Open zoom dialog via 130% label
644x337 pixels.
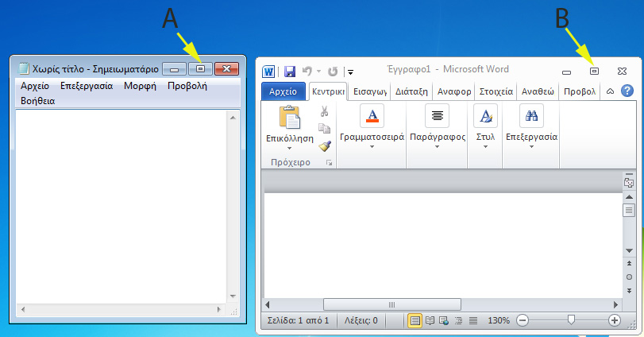499,320
